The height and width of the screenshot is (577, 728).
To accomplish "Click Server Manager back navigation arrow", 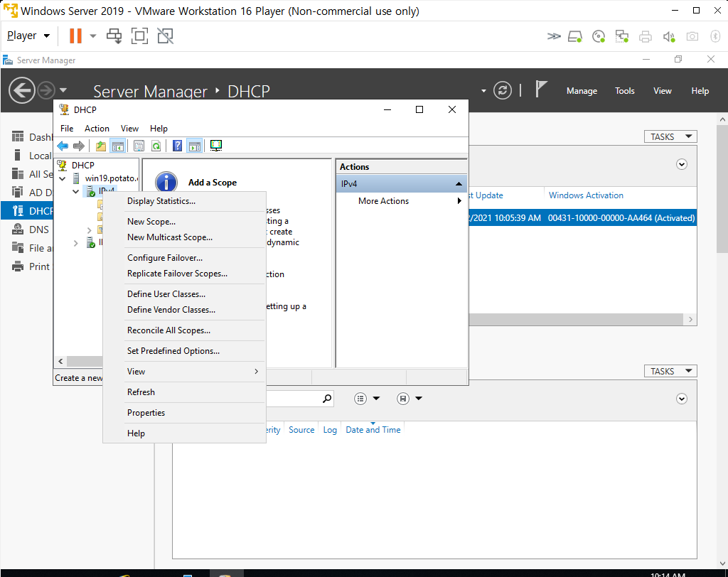I will click(22, 90).
